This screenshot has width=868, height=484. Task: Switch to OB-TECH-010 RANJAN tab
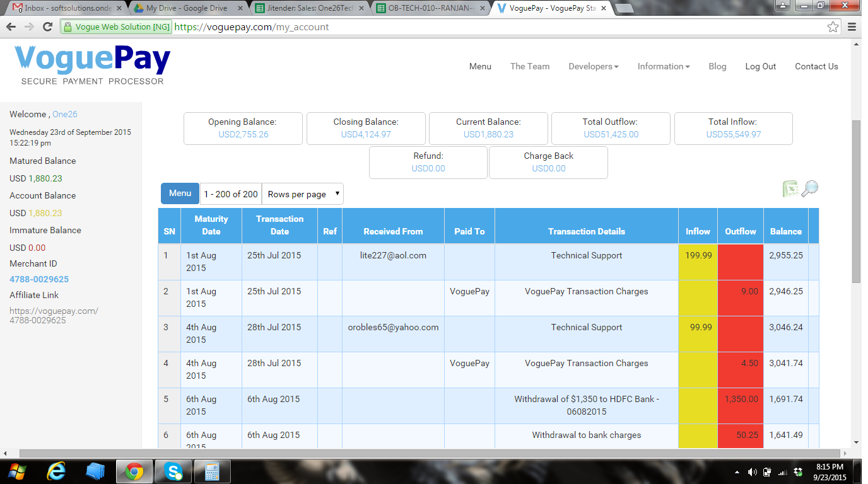point(431,8)
